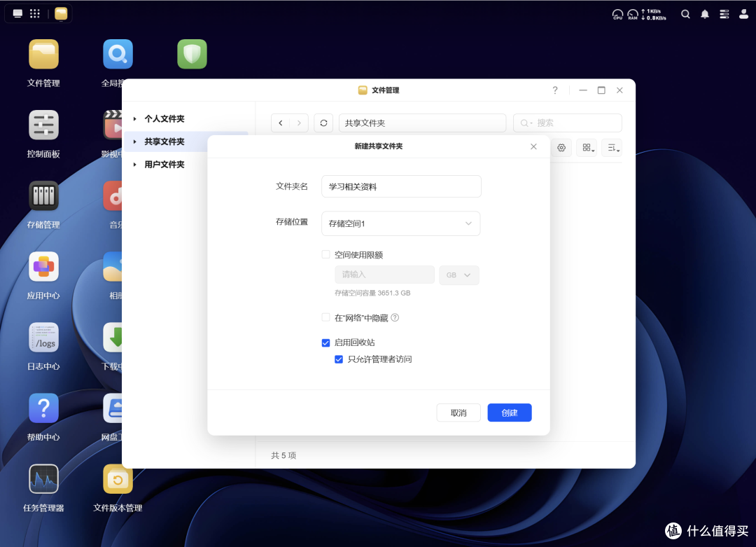This screenshot has width=756, height=547.
Task: Click the 存储空间容量 3651.3 GB text
Action: (372, 293)
